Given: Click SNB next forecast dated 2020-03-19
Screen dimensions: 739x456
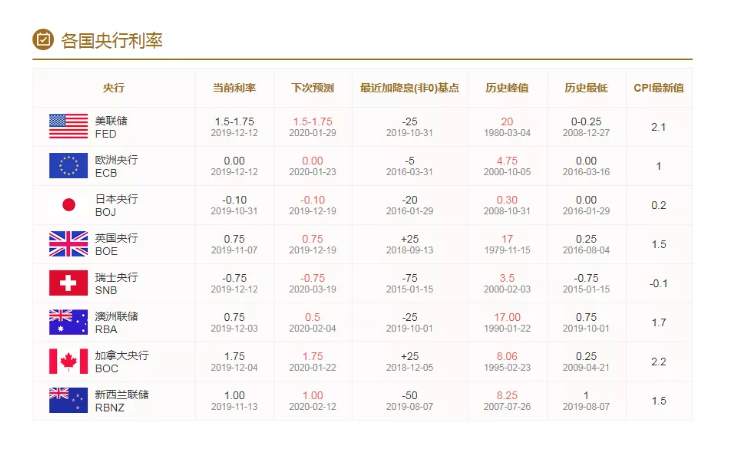Looking at the screenshot, I should pyautogui.click(x=312, y=283).
